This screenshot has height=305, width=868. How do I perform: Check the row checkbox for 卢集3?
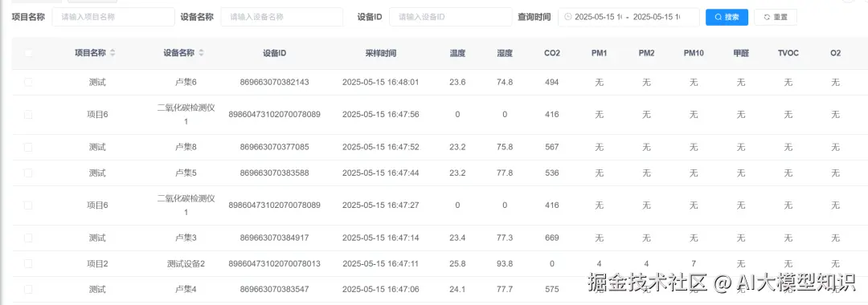coord(28,238)
